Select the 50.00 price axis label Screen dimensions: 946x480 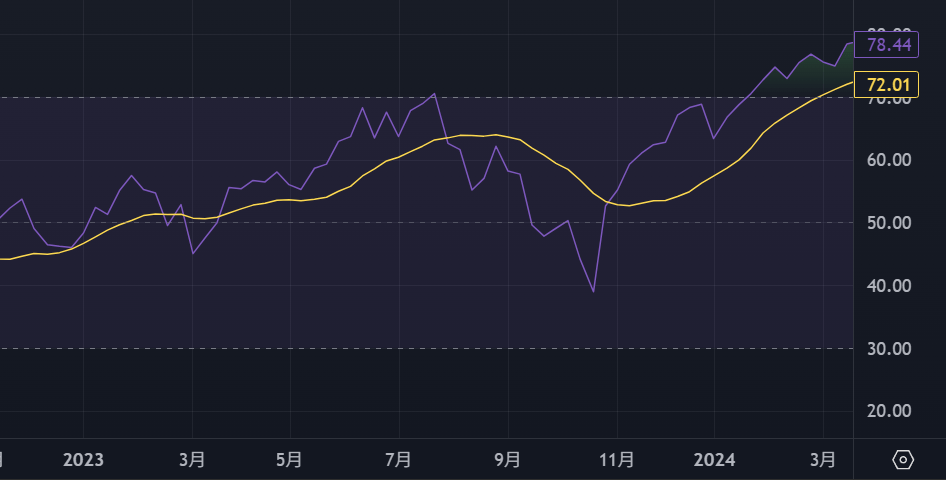[890, 223]
